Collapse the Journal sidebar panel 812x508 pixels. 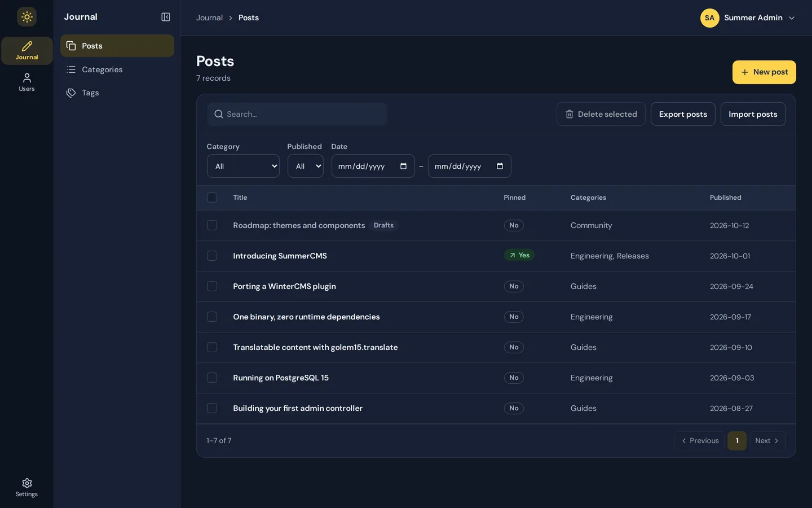[x=166, y=17]
